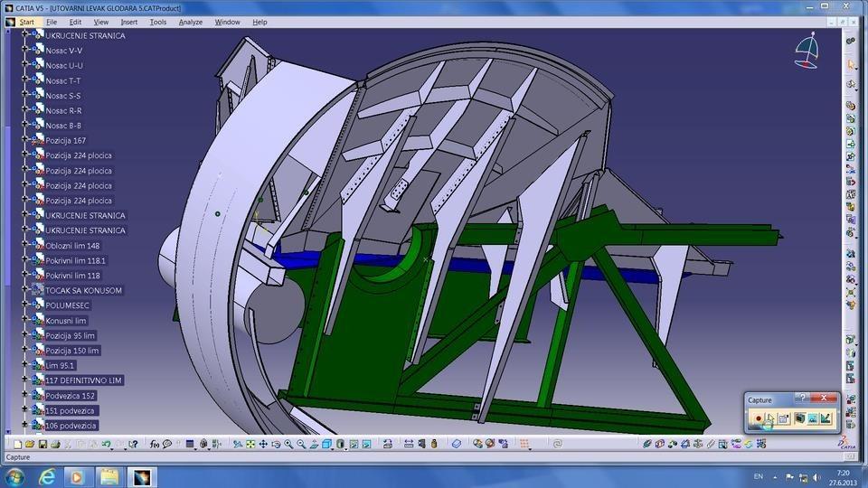The height and width of the screenshot is (488, 868).
Task: Select the Pan view tool
Action: pos(263,444)
